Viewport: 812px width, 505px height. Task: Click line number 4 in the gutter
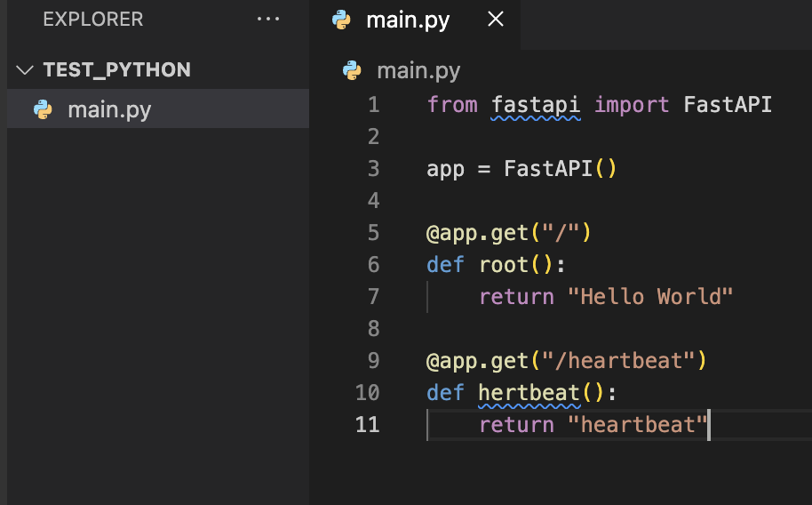[374, 201]
